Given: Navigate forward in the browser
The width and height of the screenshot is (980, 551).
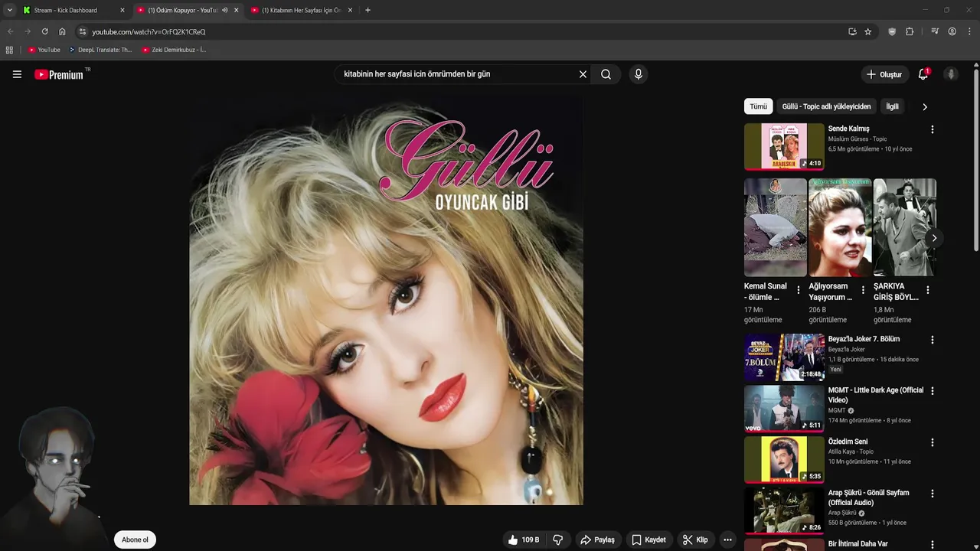Looking at the screenshot, I should (28, 31).
